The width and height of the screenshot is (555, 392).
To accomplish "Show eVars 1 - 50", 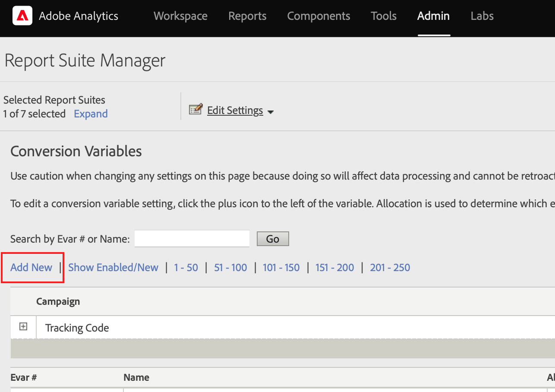I will pos(186,268).
